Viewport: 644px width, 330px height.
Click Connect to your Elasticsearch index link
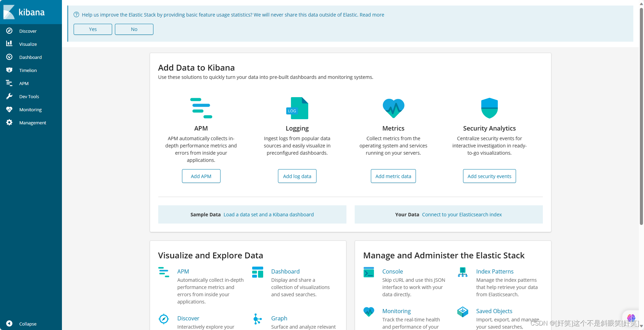click(462, 215)
